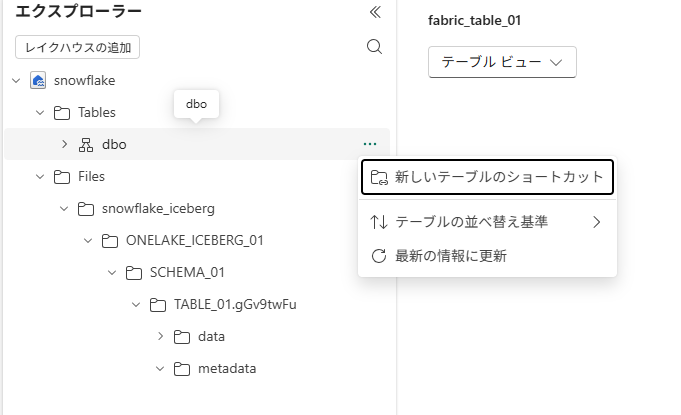Click the レイクハウスの追加 button
This screenshot has height=415, width=681.
coord(78,47)
